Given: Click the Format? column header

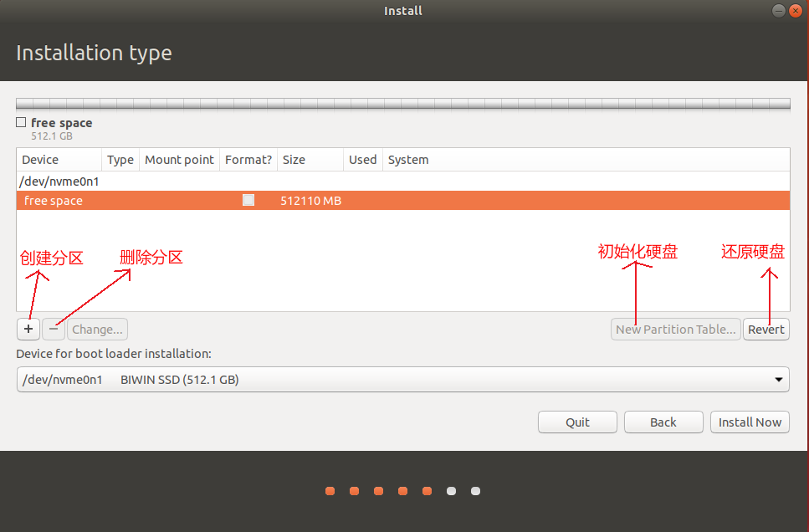Looking at the screenshot, I should 248,160.
